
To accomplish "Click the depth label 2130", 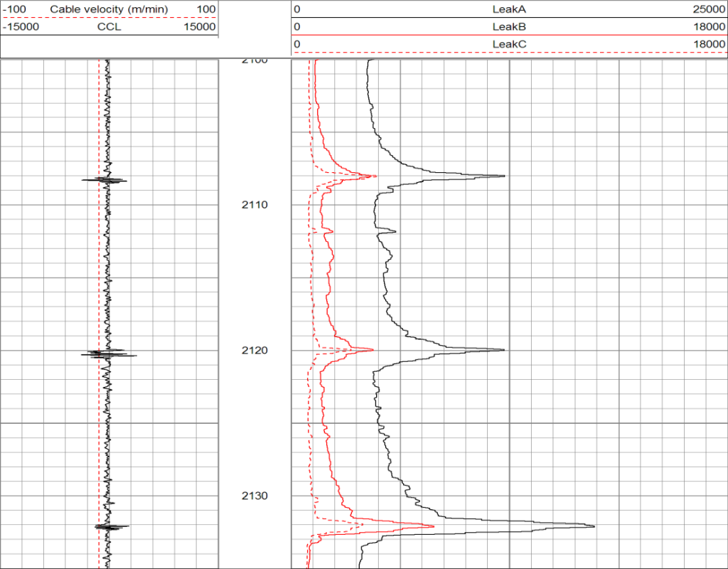I will tap(254, 495).
